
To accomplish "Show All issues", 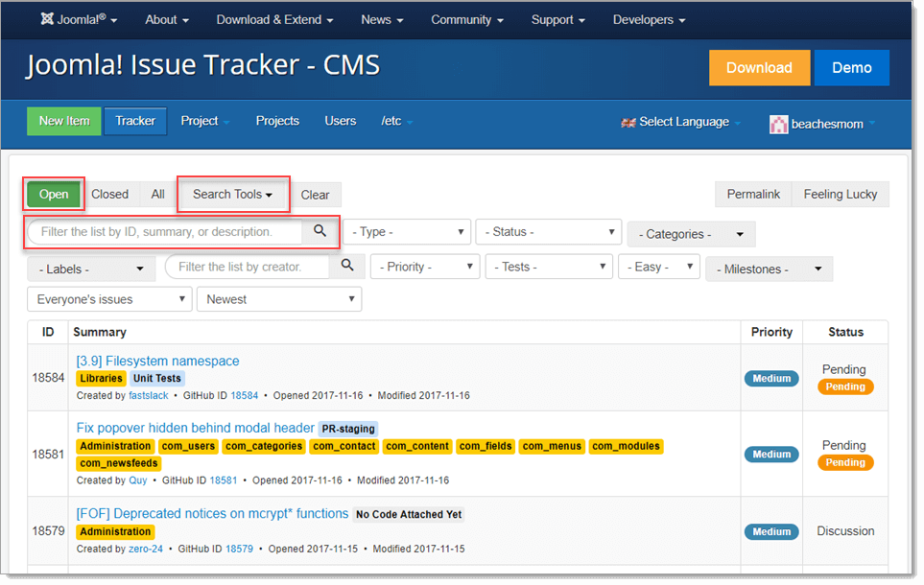I will (x=157, y=195).
